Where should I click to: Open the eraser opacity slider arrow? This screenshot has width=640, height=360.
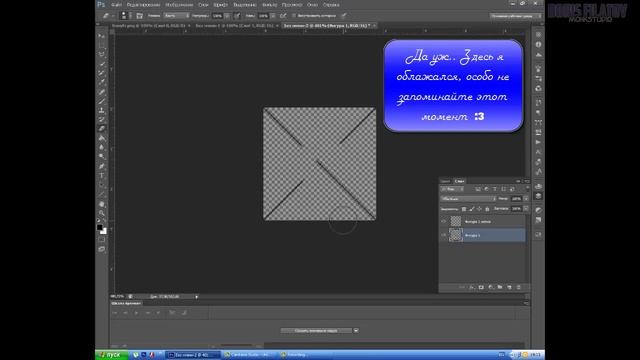pyautogui.click(x=227, y=16)
